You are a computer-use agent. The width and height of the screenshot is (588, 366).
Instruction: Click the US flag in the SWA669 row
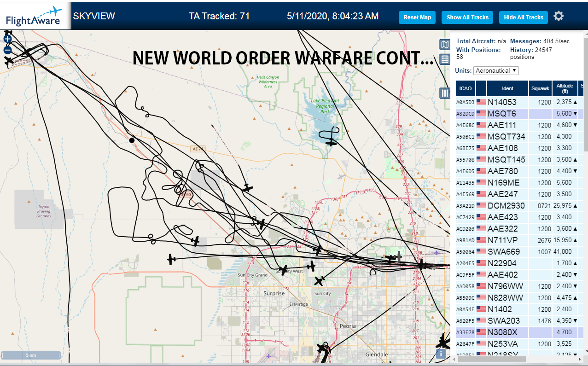(x=481, y=252)
